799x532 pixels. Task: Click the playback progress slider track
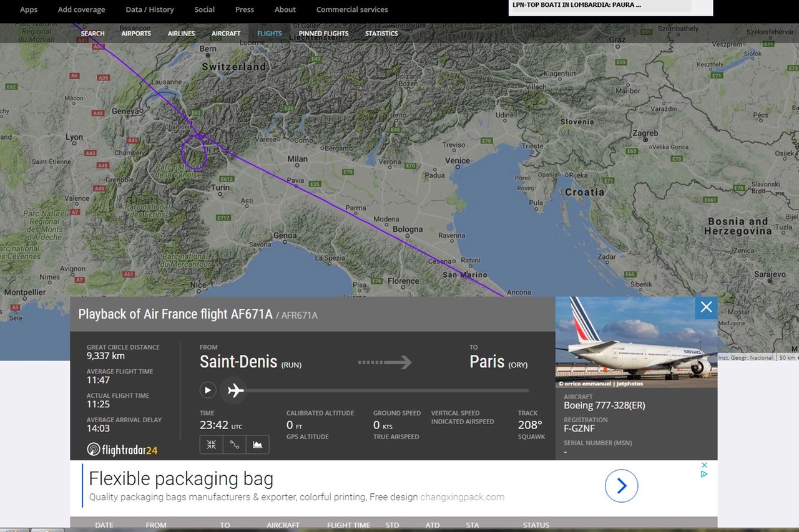pyautogui.click(x=387, y=390)
